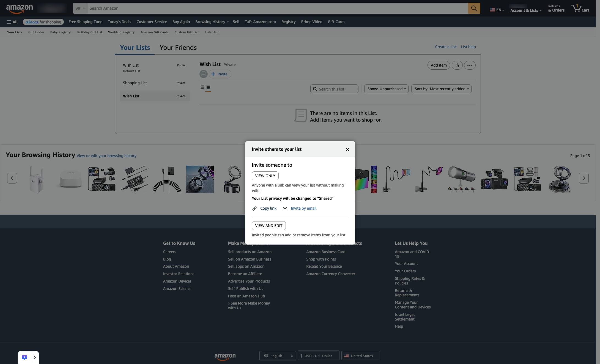The width and height of the screenshot is (600, 364).
Task: Switch to the Your Friends tab
Action: pyautogui.click(x=178, y=48)
